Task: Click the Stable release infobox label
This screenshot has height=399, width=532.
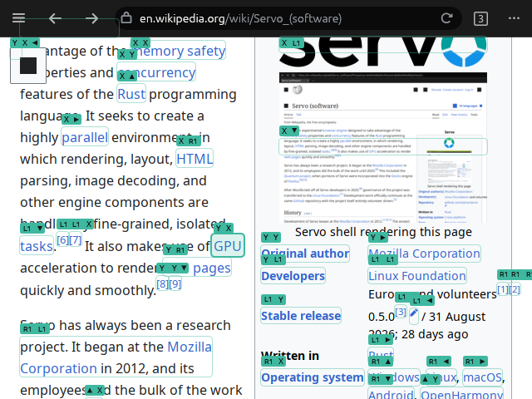Action: (x=301, y=316)
